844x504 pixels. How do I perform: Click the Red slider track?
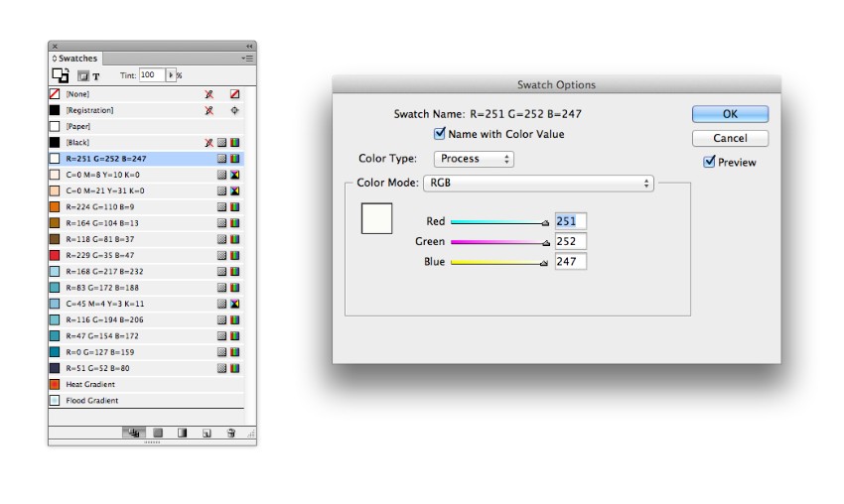[499, 222]
